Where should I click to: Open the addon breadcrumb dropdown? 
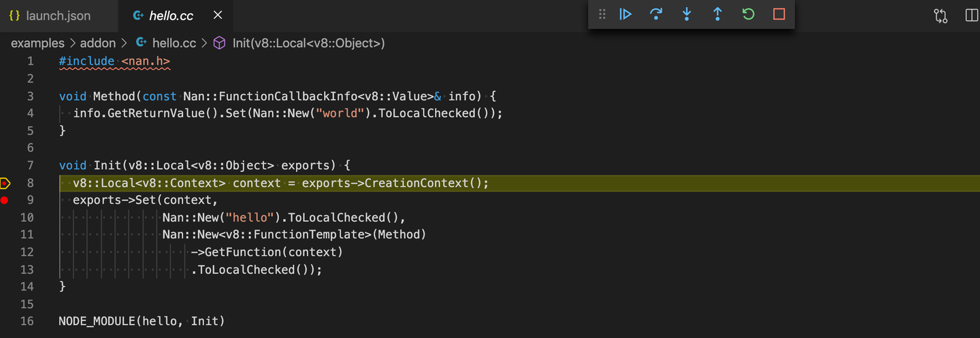click(x=98, y=43)
